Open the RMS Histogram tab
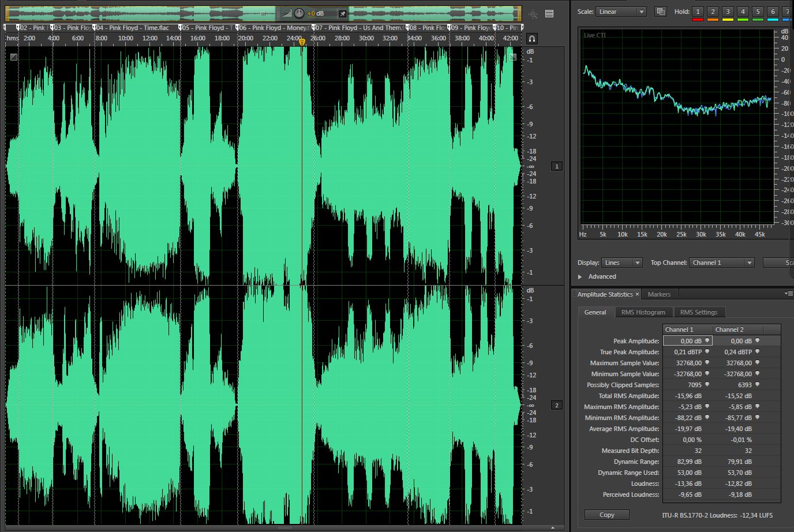 pyautogui.click(x=643, y=312)
